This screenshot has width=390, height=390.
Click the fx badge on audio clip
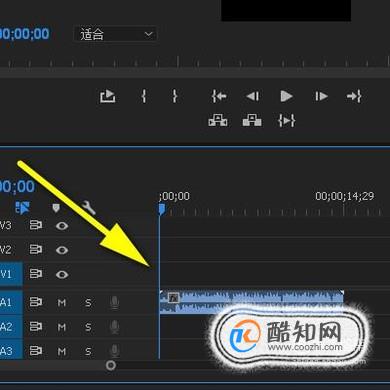pos(173,298)
